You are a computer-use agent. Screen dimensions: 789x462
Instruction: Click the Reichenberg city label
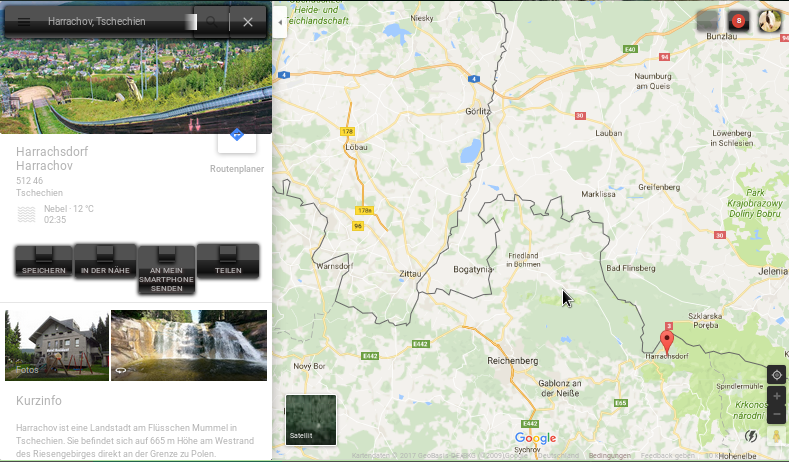tap(512, 361)
